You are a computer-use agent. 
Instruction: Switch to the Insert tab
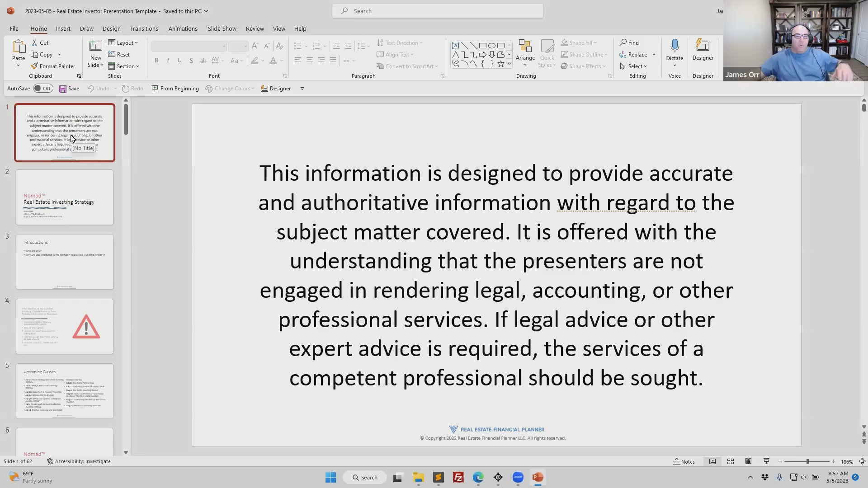point(63,28)
